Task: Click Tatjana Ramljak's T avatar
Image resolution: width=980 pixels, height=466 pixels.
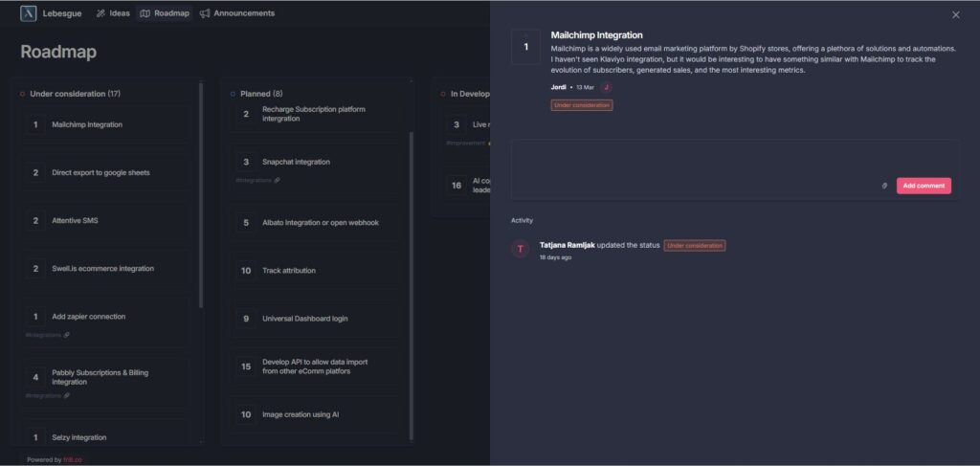Action: pyautogui.click(x=520, y=249)
